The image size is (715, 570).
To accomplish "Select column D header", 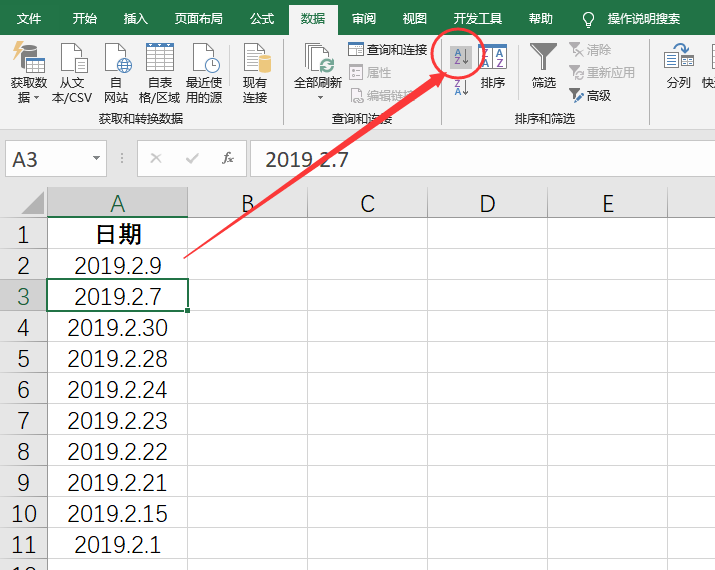I will 487,202.
